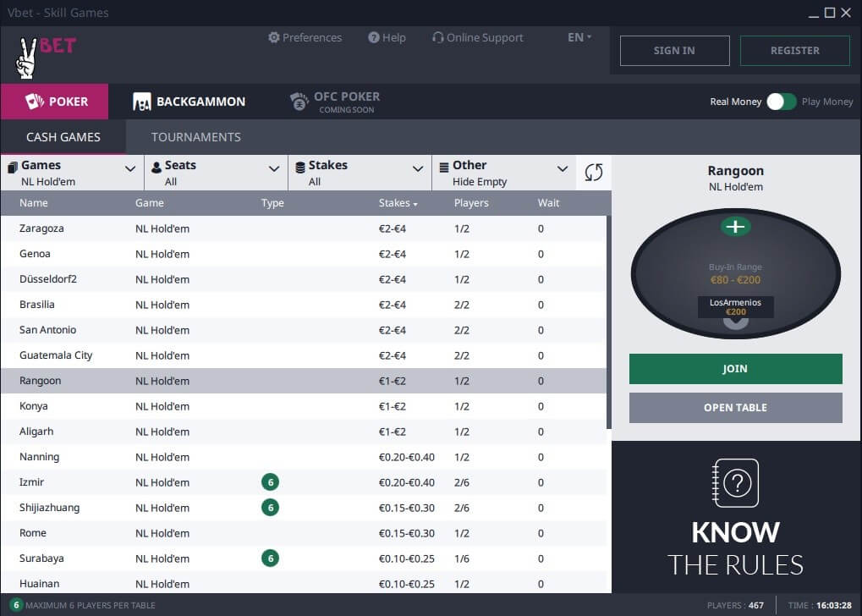Click the Know The Rules notebook icon
862x616 pixels.
[x=736, y=483]
